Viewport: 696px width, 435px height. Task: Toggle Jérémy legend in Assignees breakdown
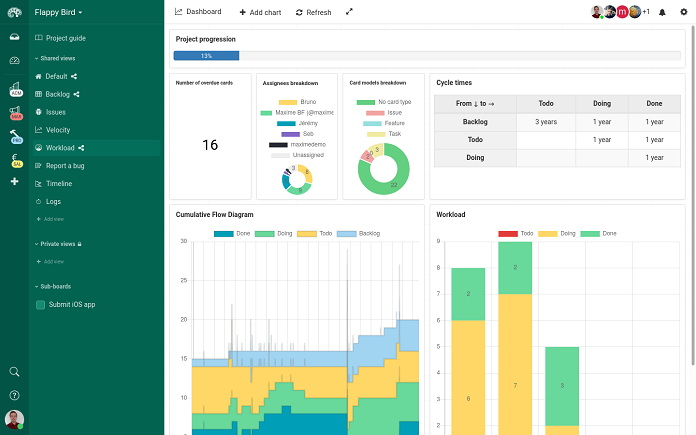click(x=297, y=123)
